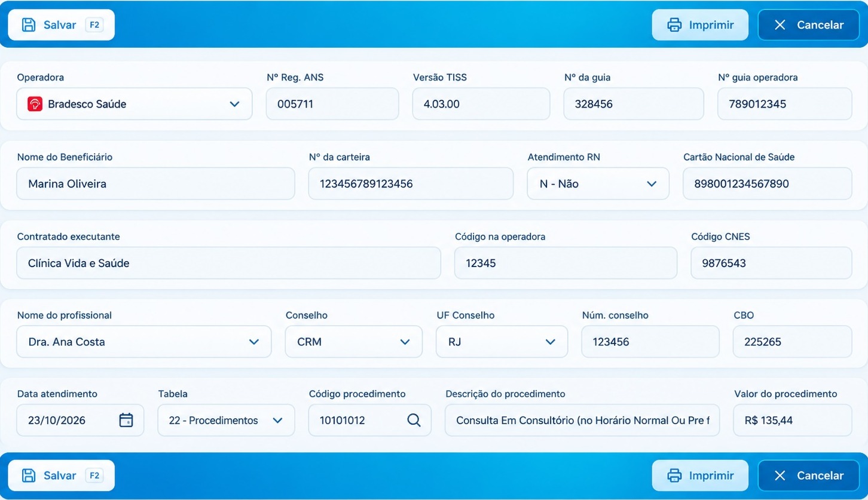Viewport: 868px width, 500px height.
Task: Click the Valor do procedimento field
Action: click(793, 421)
